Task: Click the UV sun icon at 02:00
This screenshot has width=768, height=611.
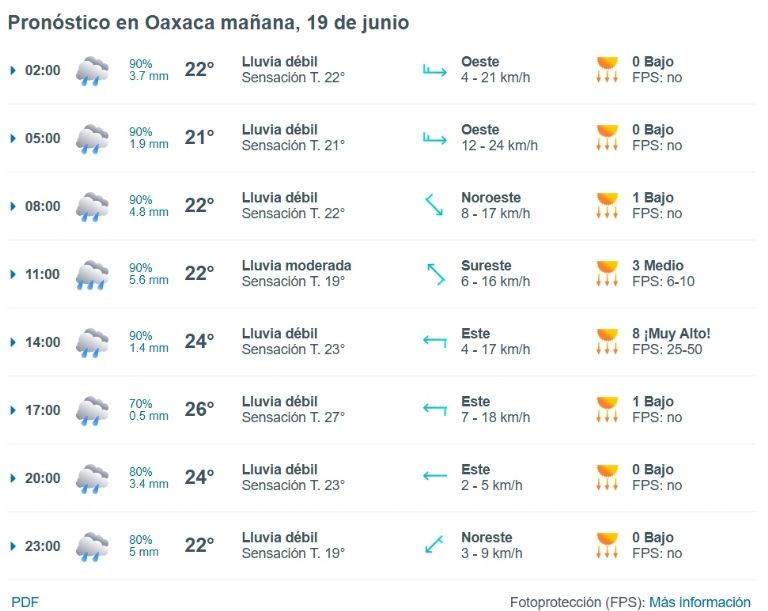Action: tap(607, 69)
